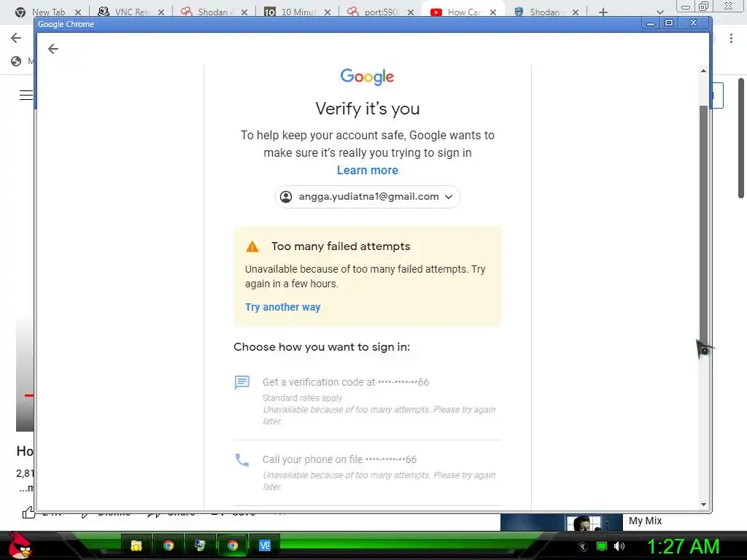
Task: Minimize the Google Chrome popup window
Action: (x=650, y=23)
